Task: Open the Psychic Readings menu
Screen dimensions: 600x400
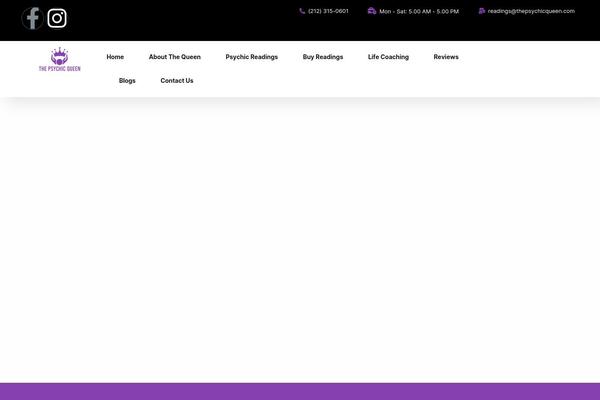Action: (x=251, y=57)
